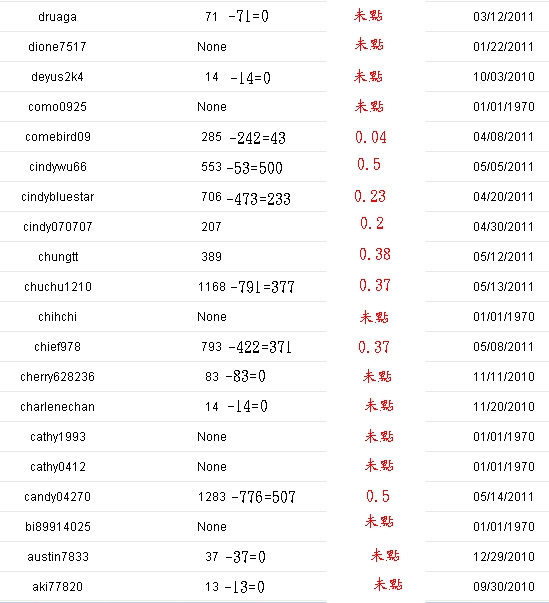Click cherry628236 username
Screen dimensions: 549x603
click(57, 376)
